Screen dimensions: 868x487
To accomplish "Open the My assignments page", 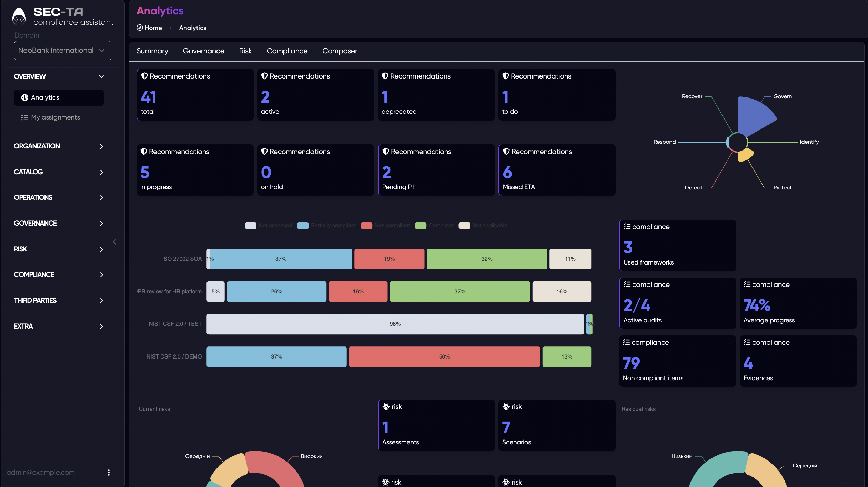I will click(x=55, y=117).
